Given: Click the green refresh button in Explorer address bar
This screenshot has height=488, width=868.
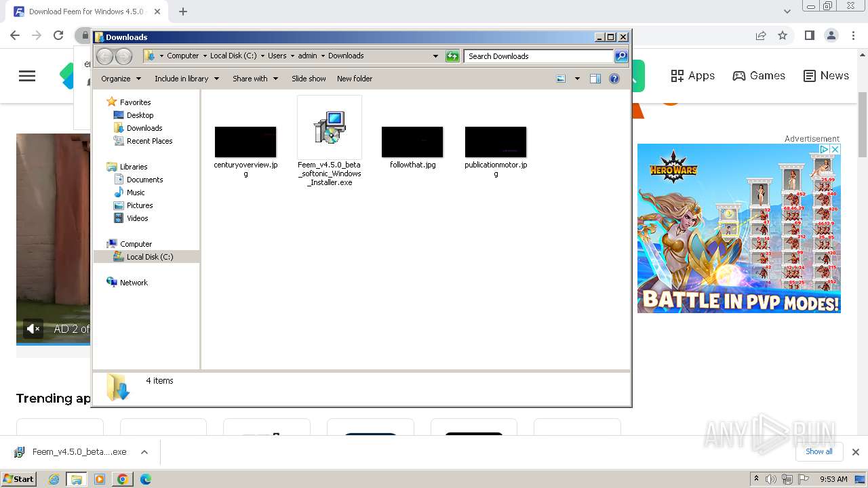Looking at the screenshot, I should click(x=452, y=56).
